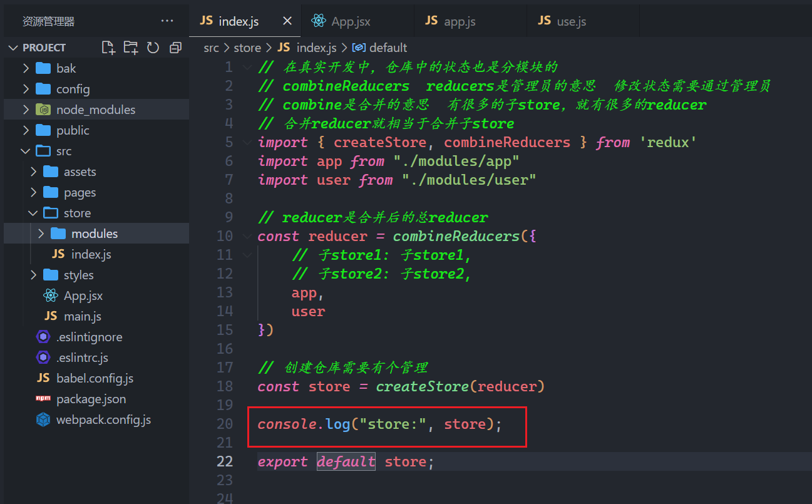Click user entry on line 14
The width and height of the screenshot is (812, 504).
coord(308,311)
